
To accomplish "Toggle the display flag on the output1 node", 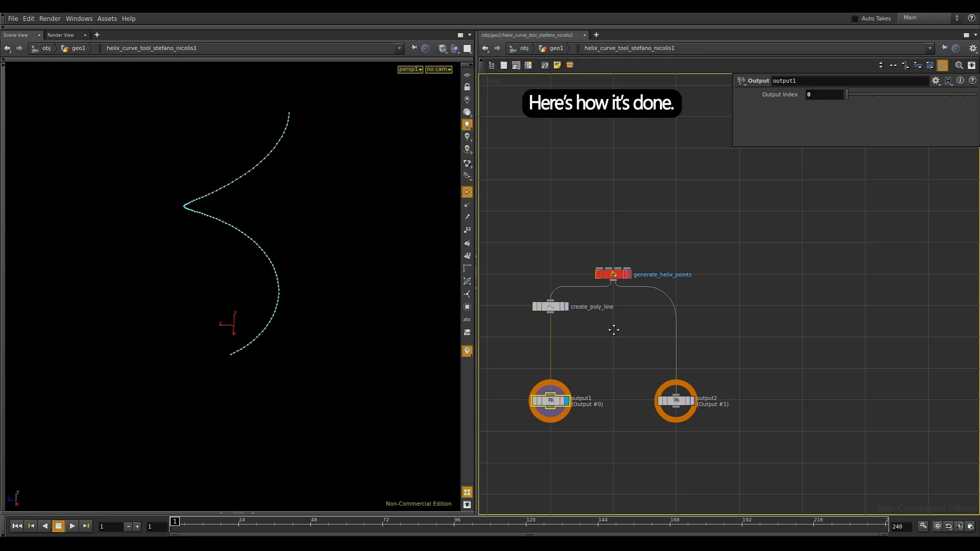I will [566, 400].
